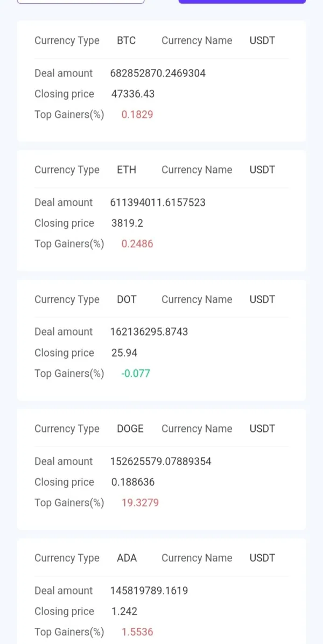The width and height of the screenshot is (323, 644).
Task: Tap the ETH closing price 3819.2
Action: tap(127, 223)
